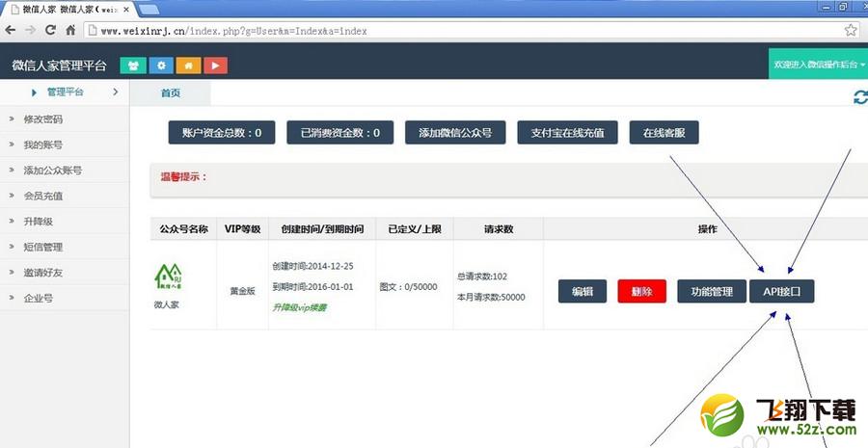Bookmark this page with the star icon
Image resolution: width=868 pixels, height=448 pixels.
(x=851, y=31)
